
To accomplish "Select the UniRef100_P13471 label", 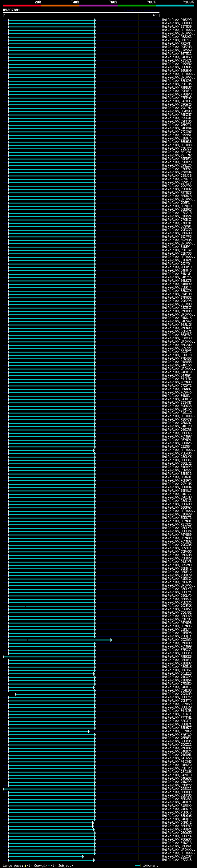I will pos(176,61).
